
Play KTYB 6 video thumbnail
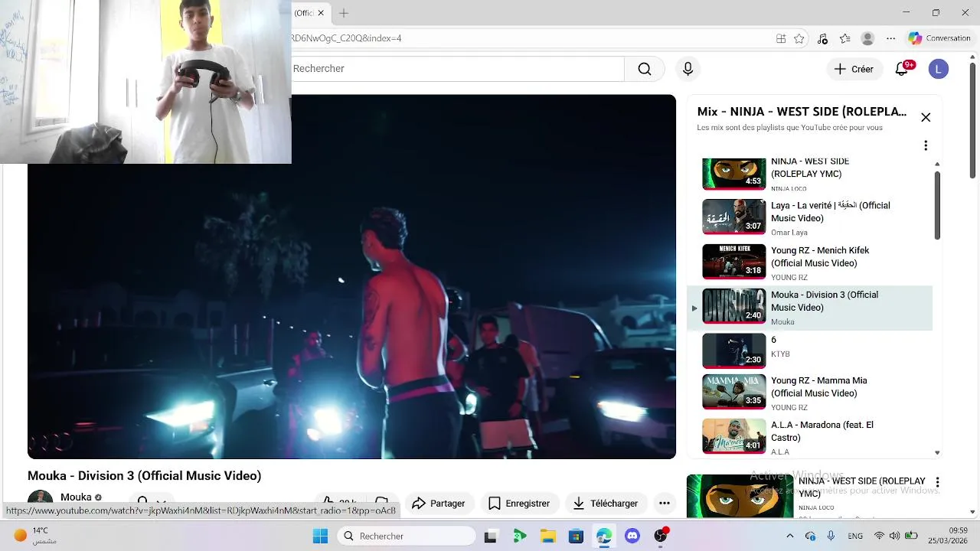(734, 350)
